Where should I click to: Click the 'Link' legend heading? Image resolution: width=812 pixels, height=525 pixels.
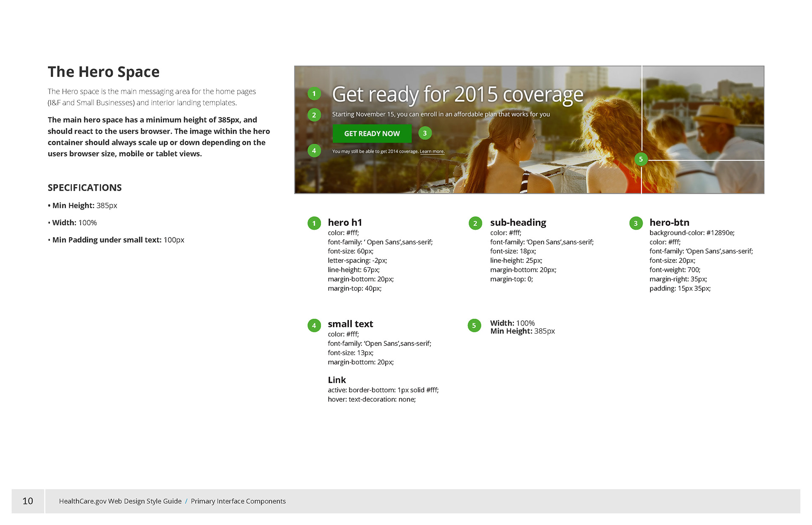click(x=337, y=380)
